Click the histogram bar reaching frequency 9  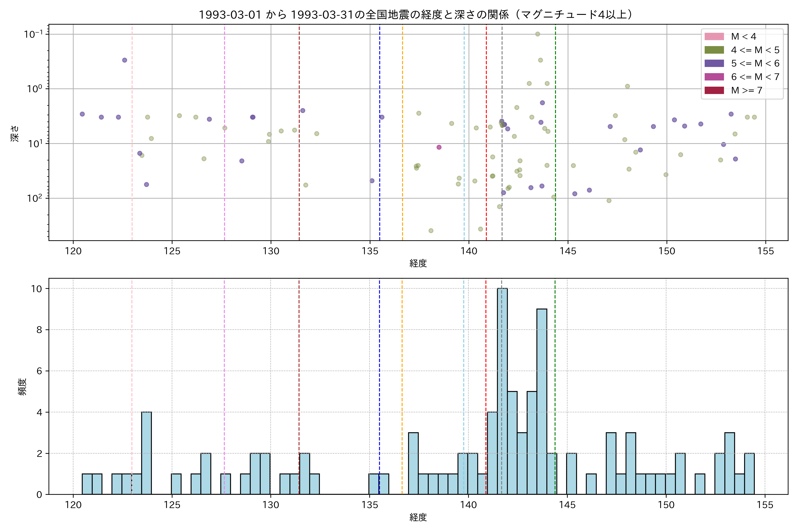coord(542,401)
